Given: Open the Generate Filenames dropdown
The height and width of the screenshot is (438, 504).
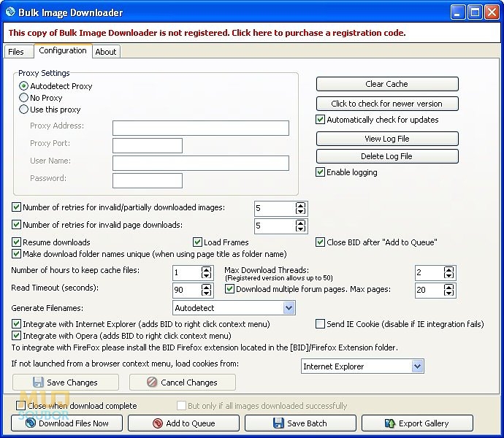Looking at the screenshot, I should pyautogui.click(x=289, y=308).
